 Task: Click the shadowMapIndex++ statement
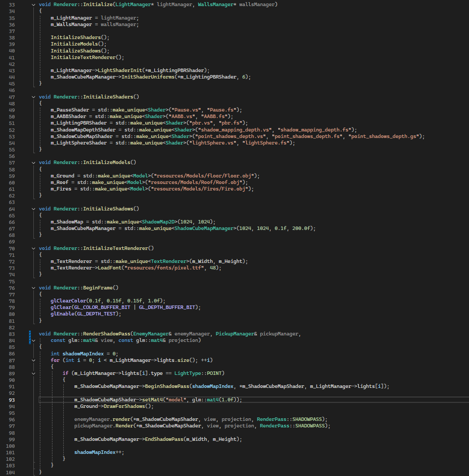[98, 452]
